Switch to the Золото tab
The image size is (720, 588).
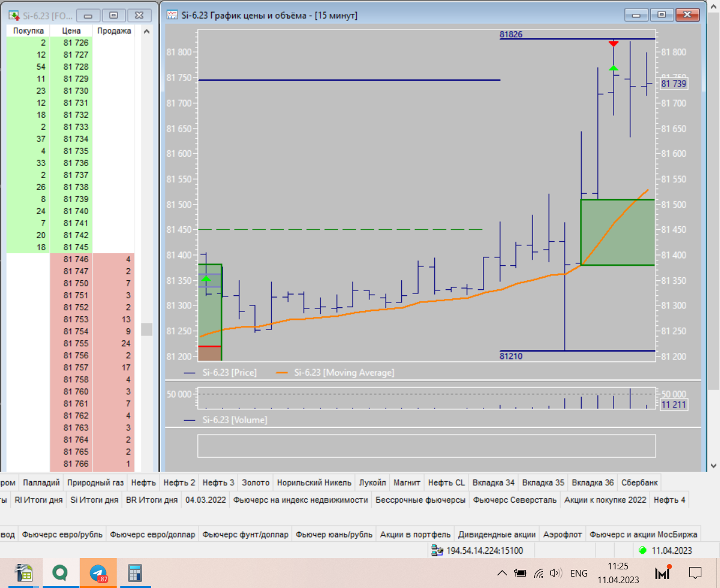pyautogui.click(x=256, y=482)
